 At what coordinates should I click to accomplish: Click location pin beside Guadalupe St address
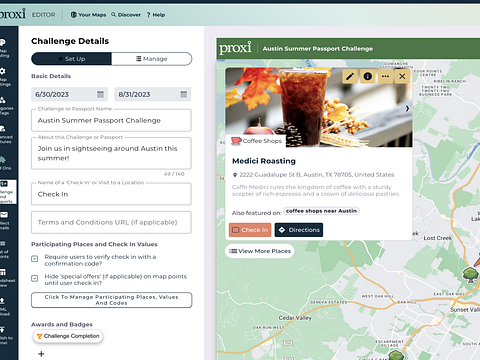(235, 175)
